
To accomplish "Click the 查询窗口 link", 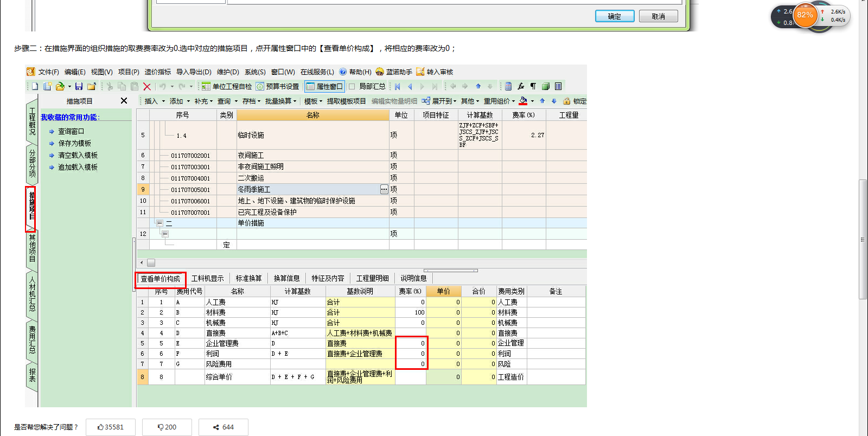I will click(x=71, y=131).
